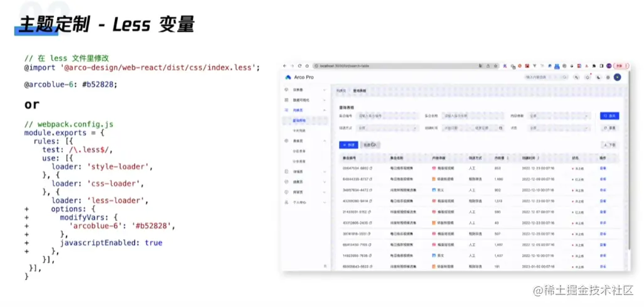Copy the ID in the 2022-12-10 row

(370, 256)
